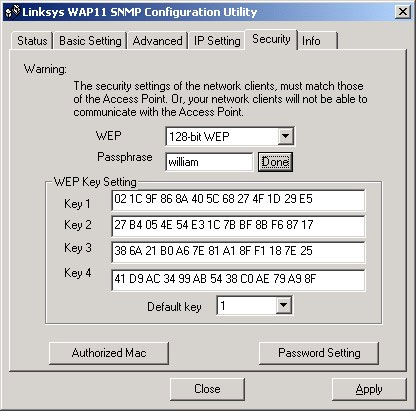This screenshot has height=411, width=416.
Task: Click into the Key 3 field
Action: [238, 252]
